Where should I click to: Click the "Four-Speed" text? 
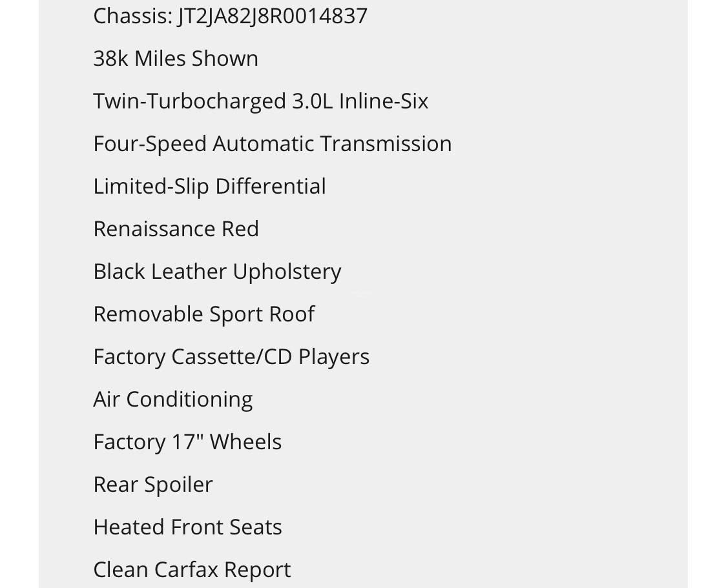[150, 144]
